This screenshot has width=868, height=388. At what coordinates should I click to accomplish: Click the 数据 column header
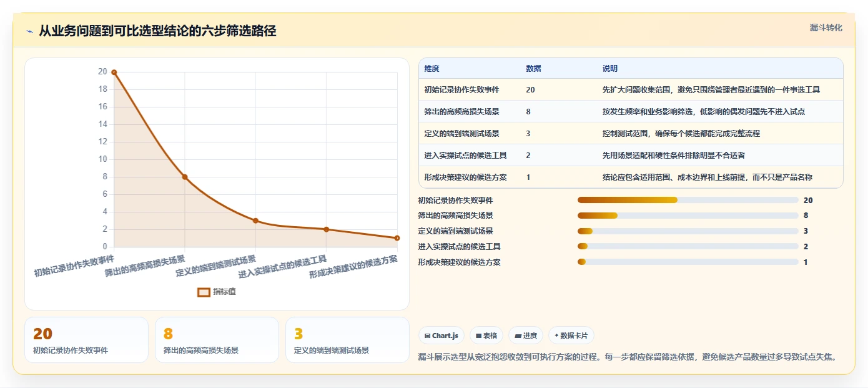[x=533, y=69]
